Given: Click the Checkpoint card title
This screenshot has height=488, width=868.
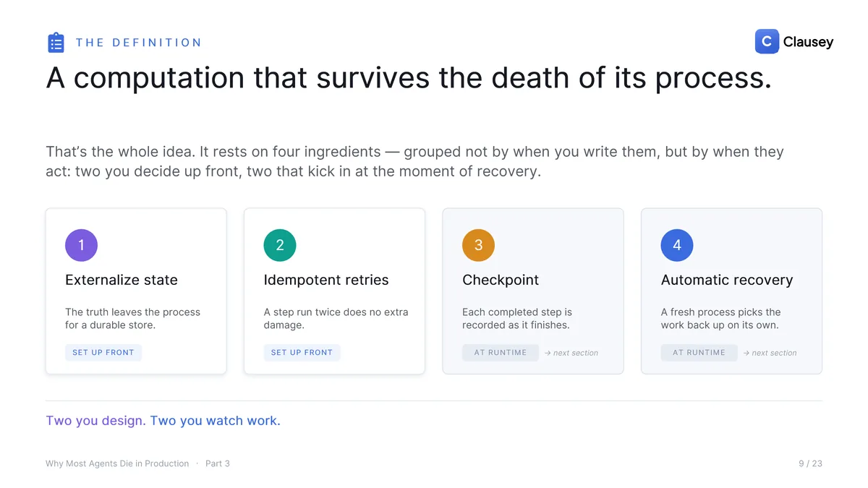Looking at the screenshot, I should 501,280.
